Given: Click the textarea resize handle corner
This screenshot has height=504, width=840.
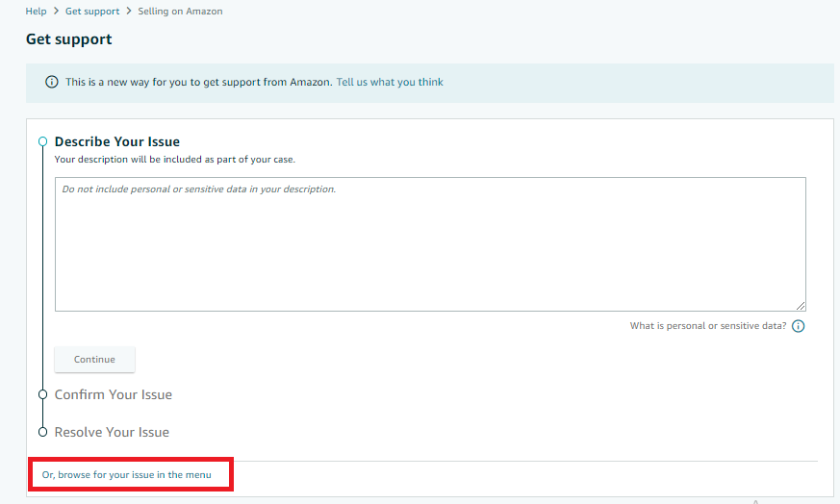Looking at the screenshot, I should (801, 306).
